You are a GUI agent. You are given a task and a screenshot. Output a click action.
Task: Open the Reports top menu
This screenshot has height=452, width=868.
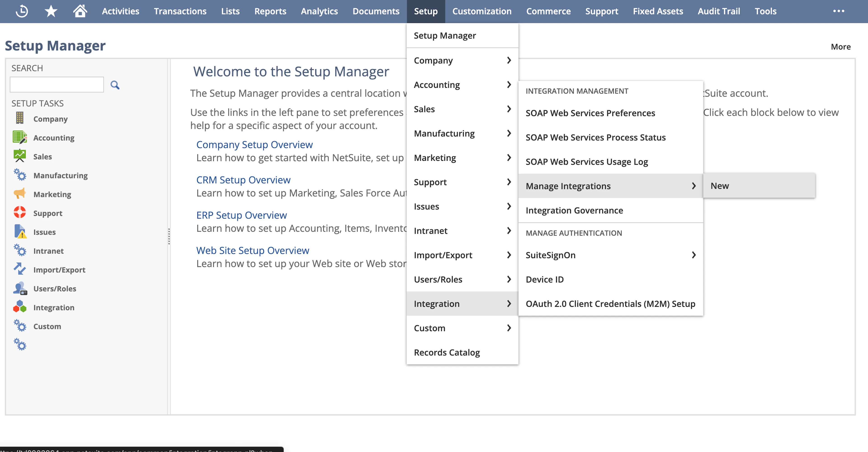tap(270, 11)
